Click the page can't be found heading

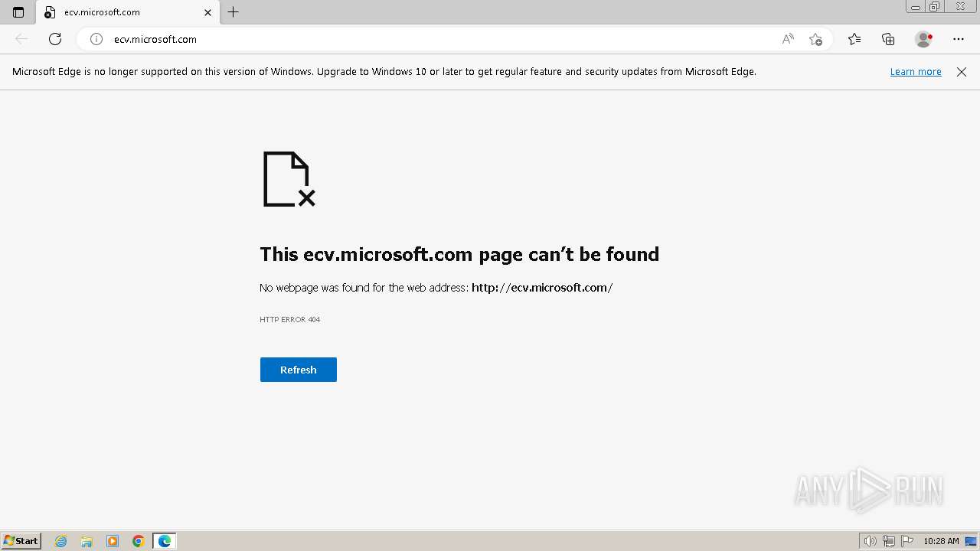[x=459, y=254]
